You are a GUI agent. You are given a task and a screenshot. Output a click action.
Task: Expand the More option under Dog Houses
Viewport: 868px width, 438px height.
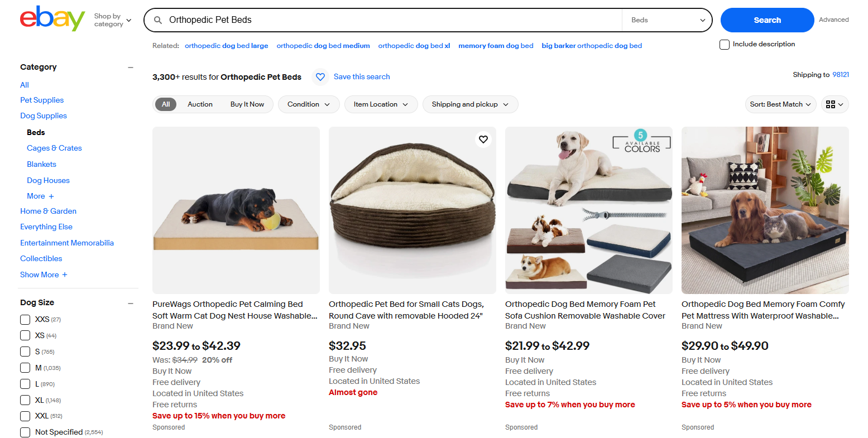tap(40, 196)
